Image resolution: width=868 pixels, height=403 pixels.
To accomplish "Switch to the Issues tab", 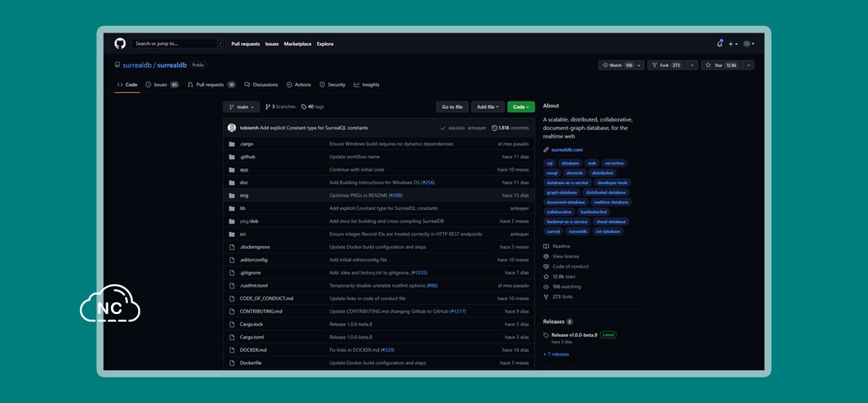I will [x=162, y=85].
